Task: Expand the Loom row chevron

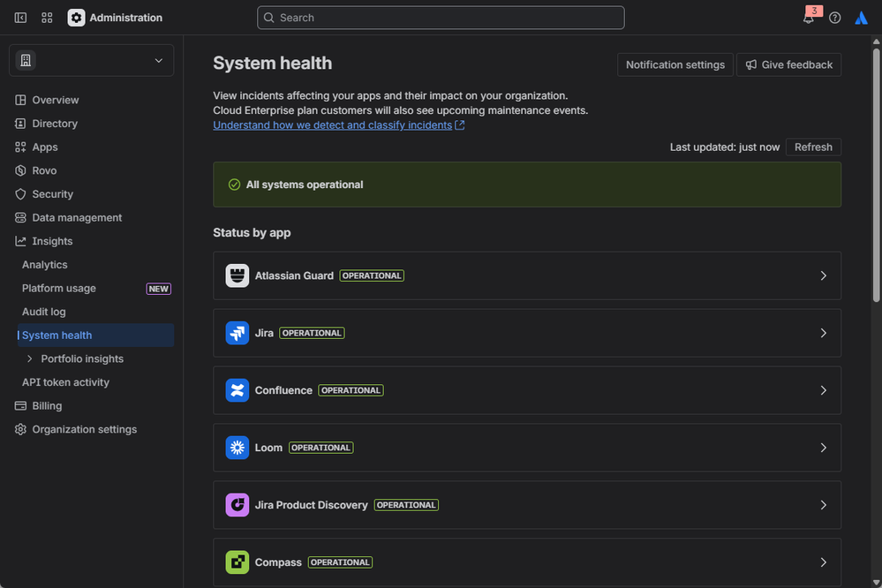Action: pos(823,448)
